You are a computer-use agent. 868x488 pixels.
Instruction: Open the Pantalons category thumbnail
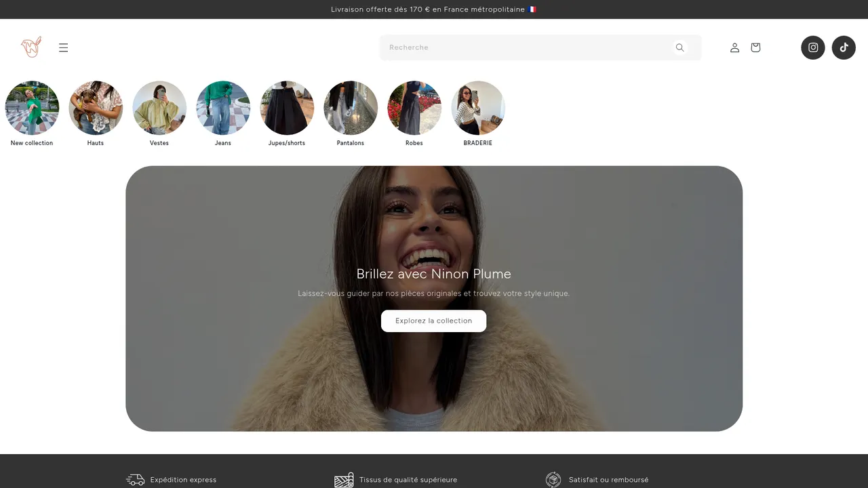351,108
